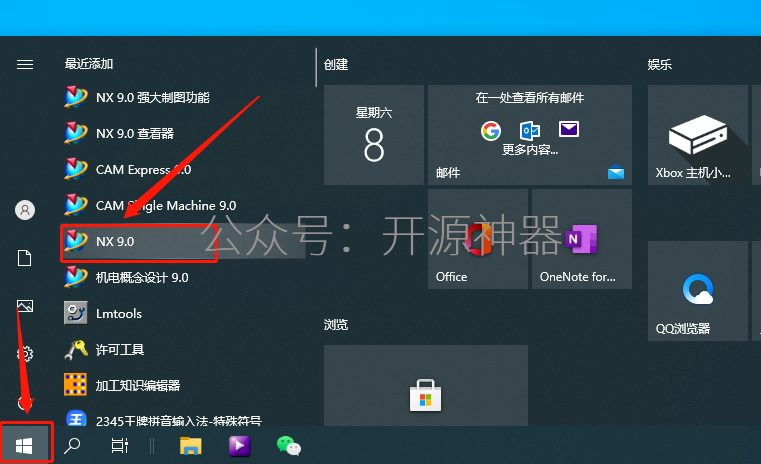Open File Explorer from taskbar
The width and height of the screenshot is (761, 464).
pyautogui.click(x=190, y=446)
